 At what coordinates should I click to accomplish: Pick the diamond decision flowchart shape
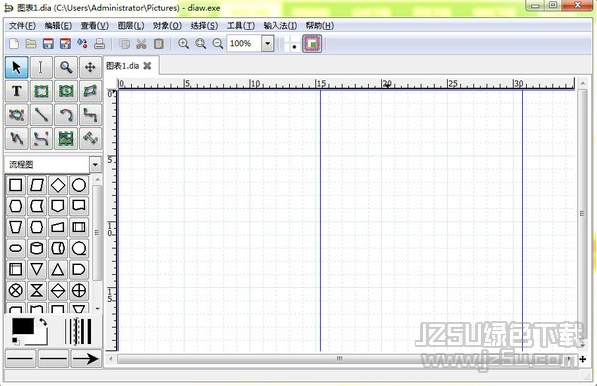coord(58,185)
